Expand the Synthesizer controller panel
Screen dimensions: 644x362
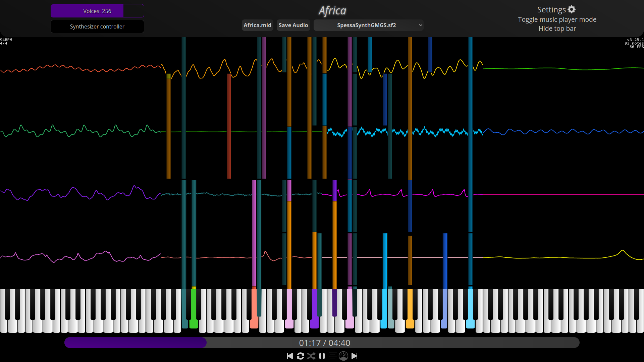[x=97, y=26]
